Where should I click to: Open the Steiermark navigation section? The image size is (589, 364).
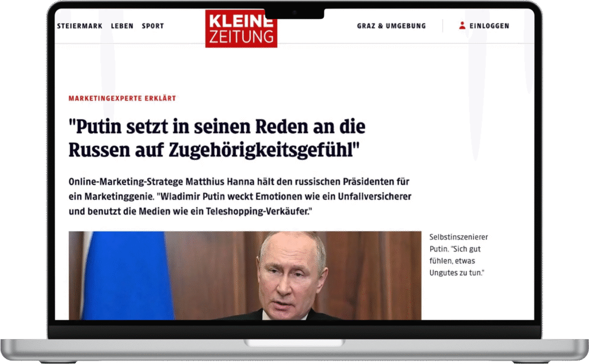(x=79, y=26)
